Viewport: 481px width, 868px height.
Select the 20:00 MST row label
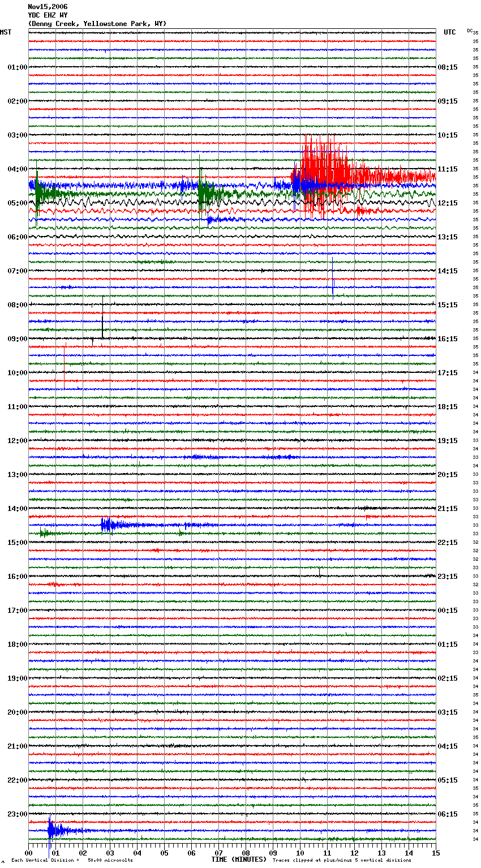18,712
